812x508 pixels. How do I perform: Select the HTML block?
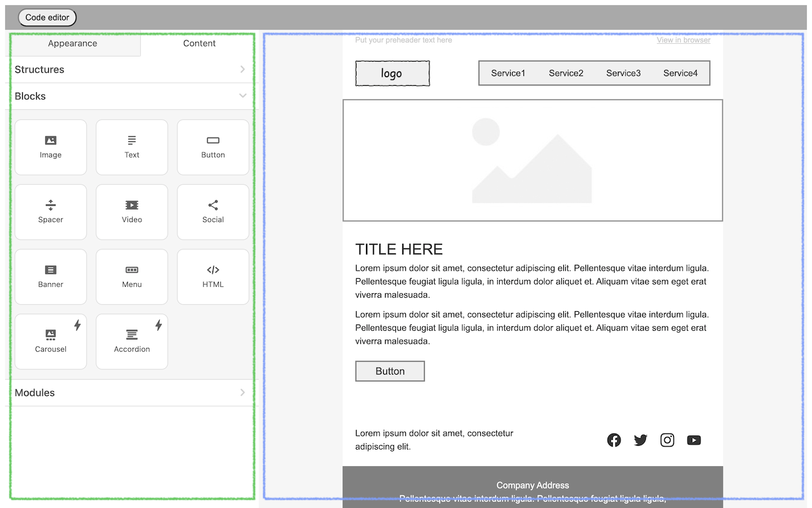click(x=213, y=277)
